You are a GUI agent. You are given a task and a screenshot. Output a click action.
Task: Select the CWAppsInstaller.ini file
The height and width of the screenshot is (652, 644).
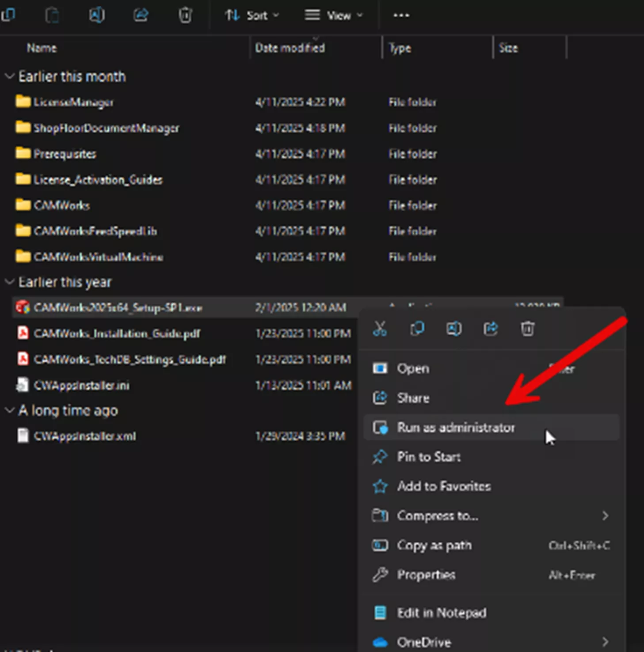tap(82, 385)
